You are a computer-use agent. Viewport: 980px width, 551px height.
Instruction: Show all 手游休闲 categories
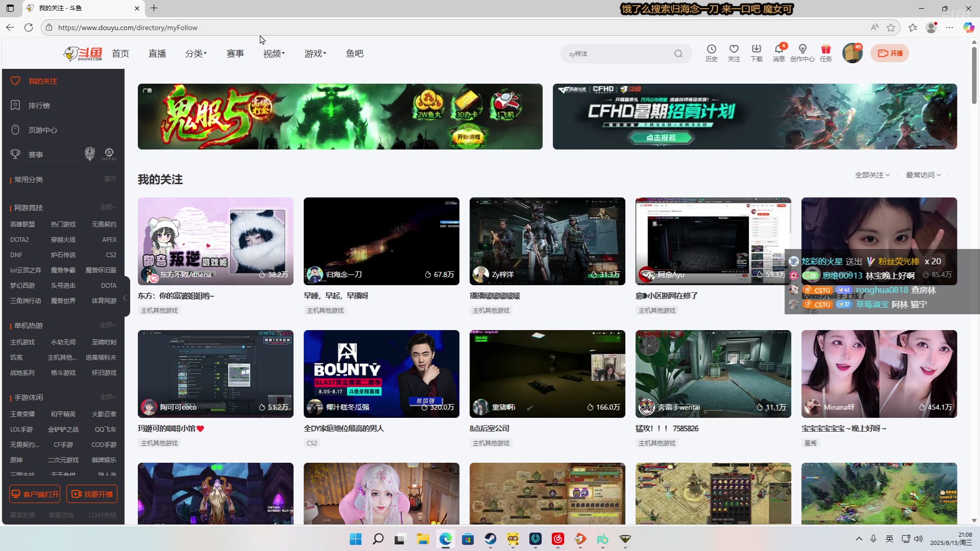coord(108,397)
